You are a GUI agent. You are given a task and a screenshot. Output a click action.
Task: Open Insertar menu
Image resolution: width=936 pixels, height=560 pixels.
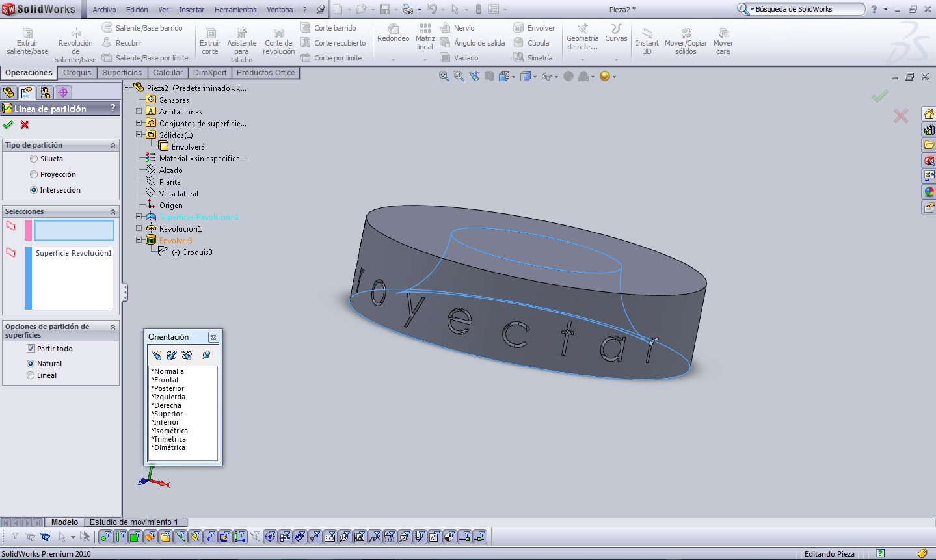[191, 10]
